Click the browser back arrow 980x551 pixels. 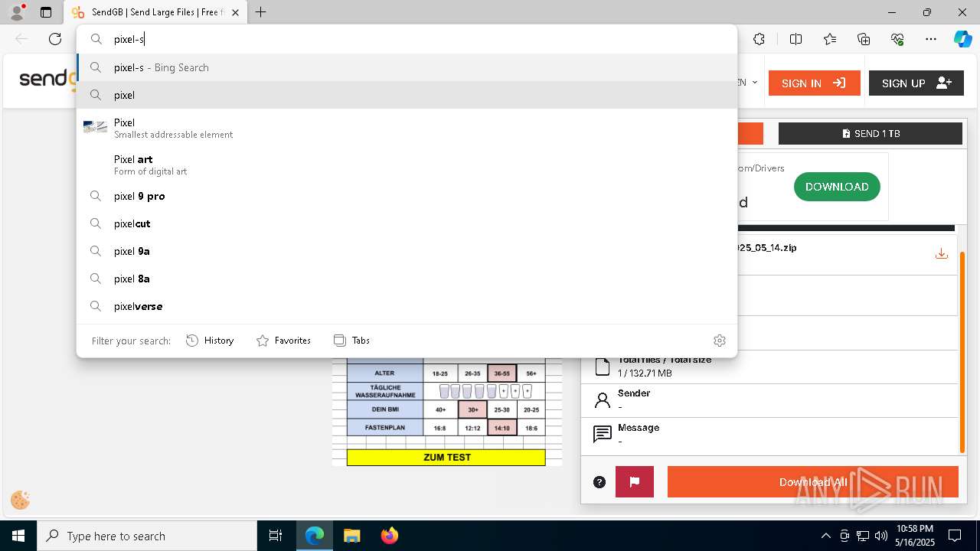coord(21,39)
